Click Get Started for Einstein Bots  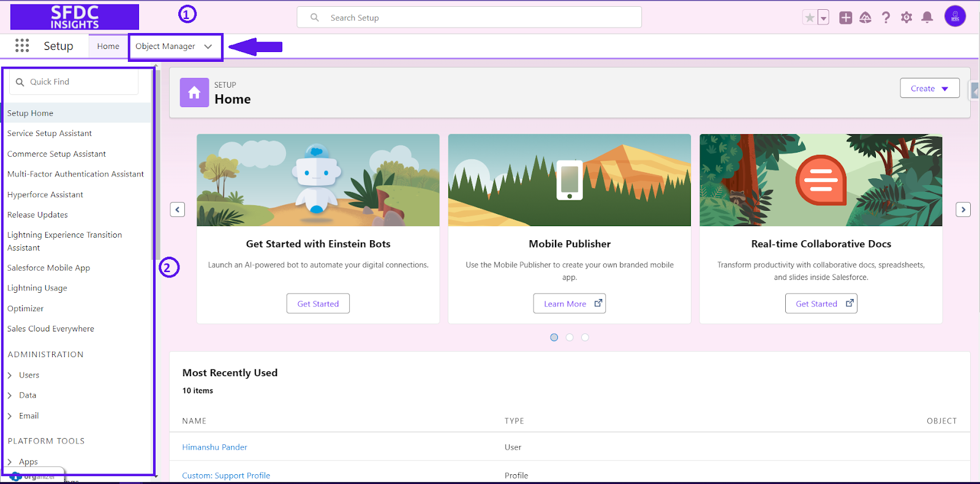tap(318, 304)
